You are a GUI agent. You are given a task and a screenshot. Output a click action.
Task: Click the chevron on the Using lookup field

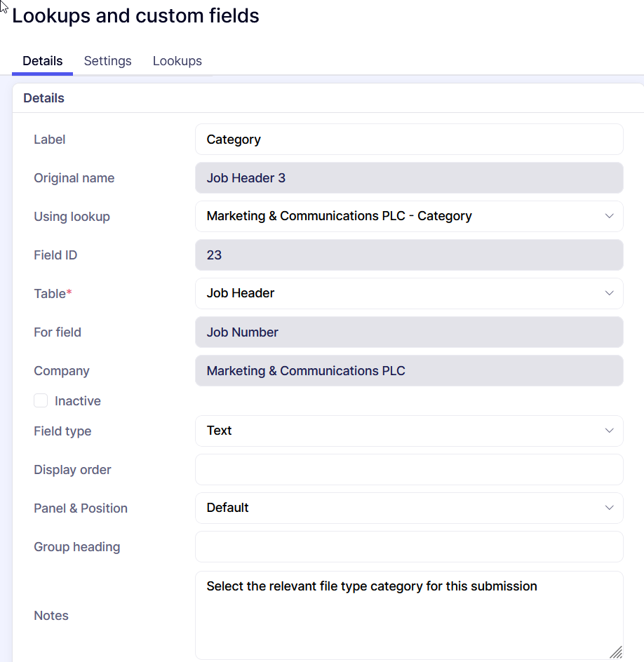pyautogui.click(x=609, y=216)
